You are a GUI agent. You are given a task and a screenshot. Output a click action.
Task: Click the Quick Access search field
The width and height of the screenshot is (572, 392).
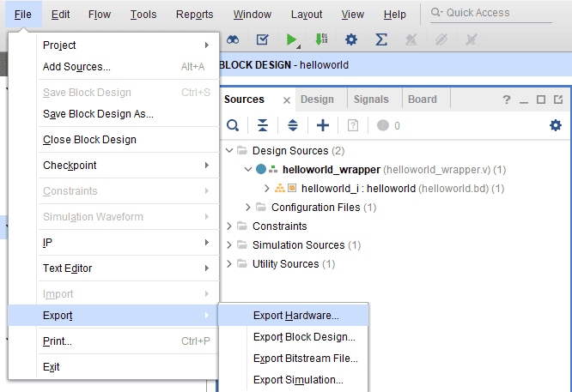[x=496, y=13]
